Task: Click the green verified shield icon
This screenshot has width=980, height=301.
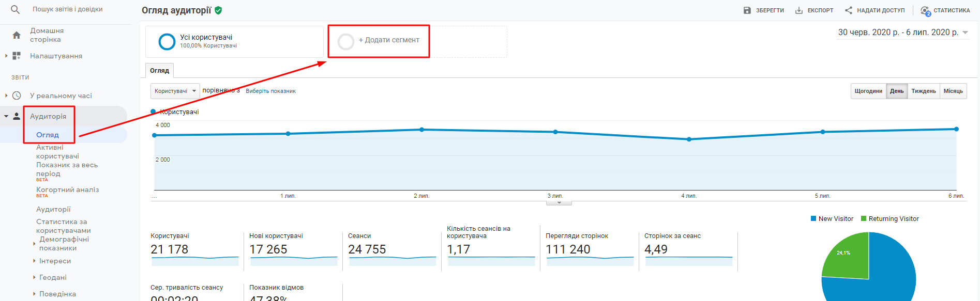Action: pyautogui.click(x=218, y=10)
